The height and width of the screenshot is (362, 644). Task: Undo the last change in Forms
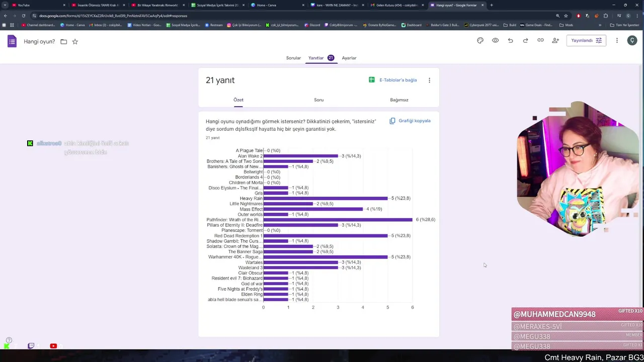510,40
